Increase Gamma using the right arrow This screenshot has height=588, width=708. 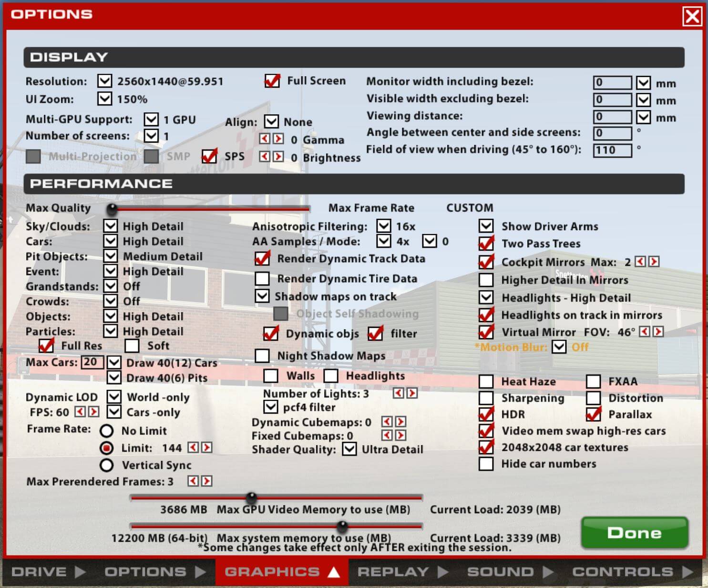tap(278, 140)
